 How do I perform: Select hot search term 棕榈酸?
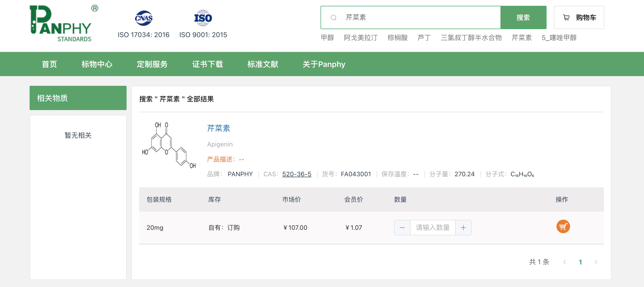coord(397,38)
